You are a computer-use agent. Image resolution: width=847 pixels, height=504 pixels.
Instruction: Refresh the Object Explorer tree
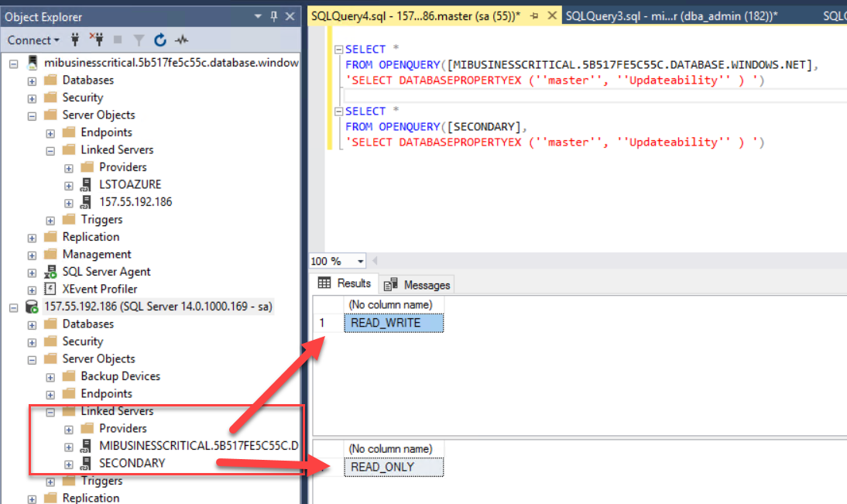(160, 39)
